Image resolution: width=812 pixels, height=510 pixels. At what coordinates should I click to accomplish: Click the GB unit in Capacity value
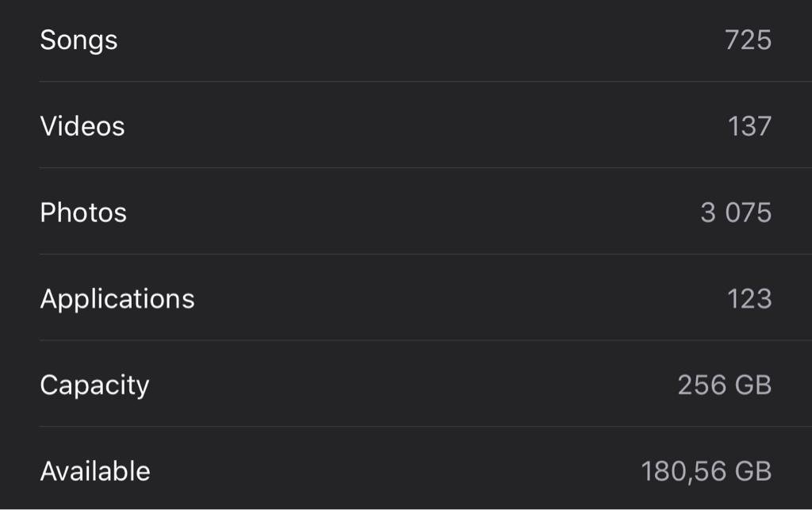(x=753, y=385)
